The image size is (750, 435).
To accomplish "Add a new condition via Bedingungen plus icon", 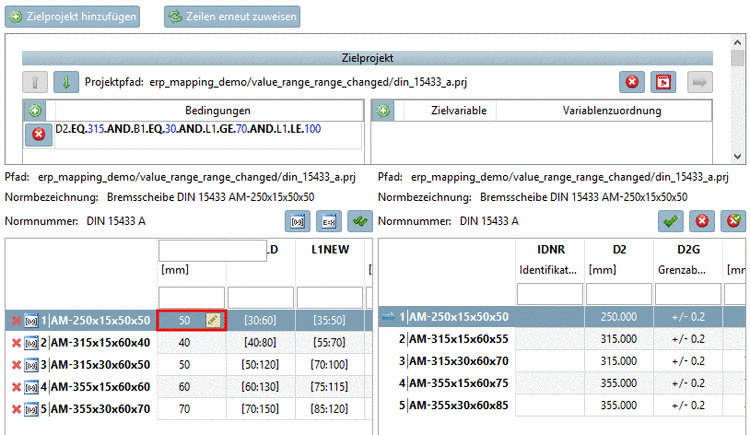I will (x=35, y=111).
